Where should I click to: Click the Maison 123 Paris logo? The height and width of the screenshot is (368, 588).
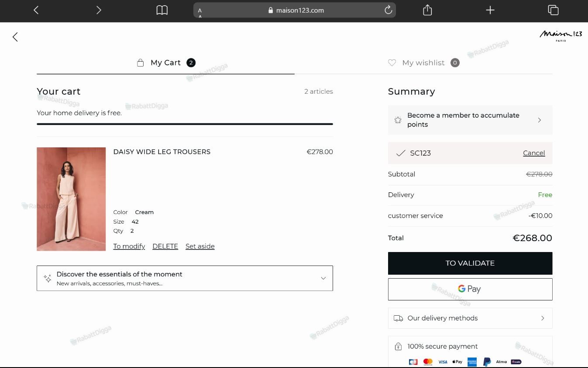click(561, 35)
